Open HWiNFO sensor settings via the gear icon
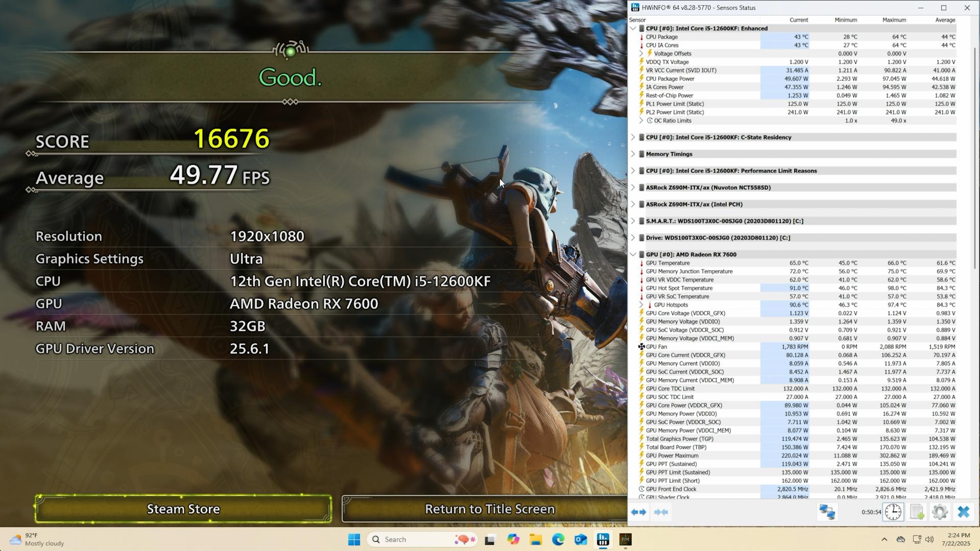Screen dimensions: 980x551 [940, 512]
